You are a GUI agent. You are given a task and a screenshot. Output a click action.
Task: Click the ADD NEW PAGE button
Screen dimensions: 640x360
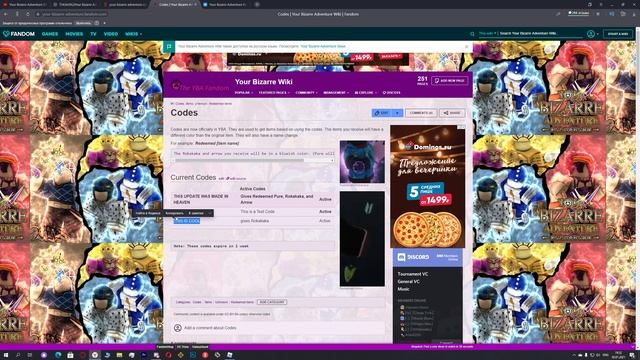449,81
